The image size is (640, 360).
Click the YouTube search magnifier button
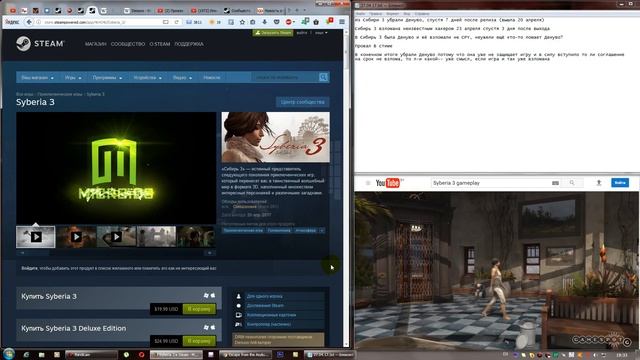[x=572, y=183]
